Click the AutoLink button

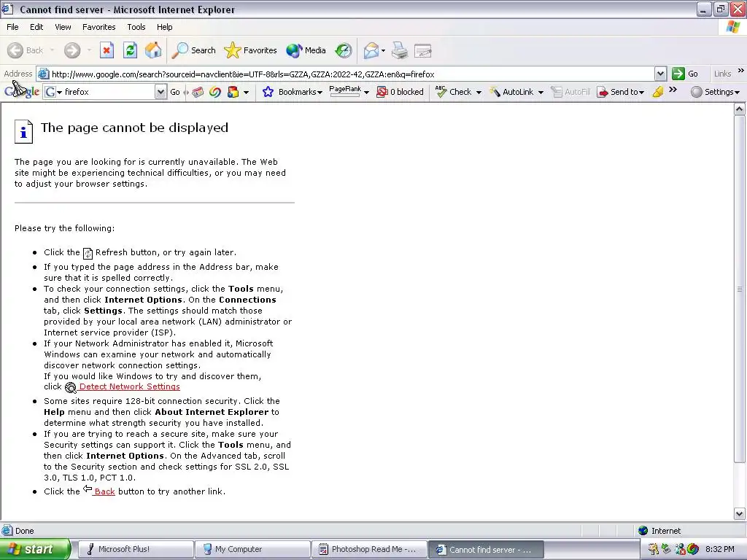511,92
